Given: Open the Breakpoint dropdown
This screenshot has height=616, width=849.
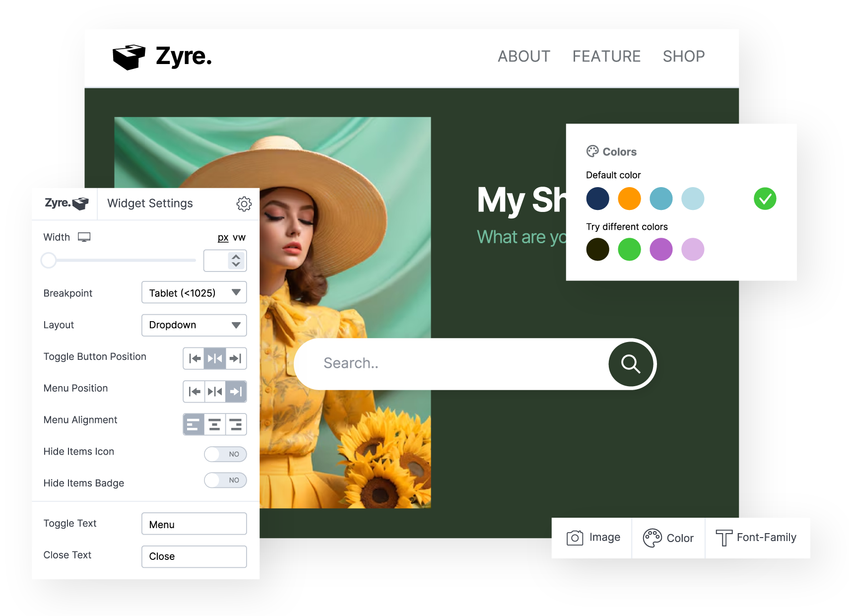Looking at the screenshot, I should point(194,293).
